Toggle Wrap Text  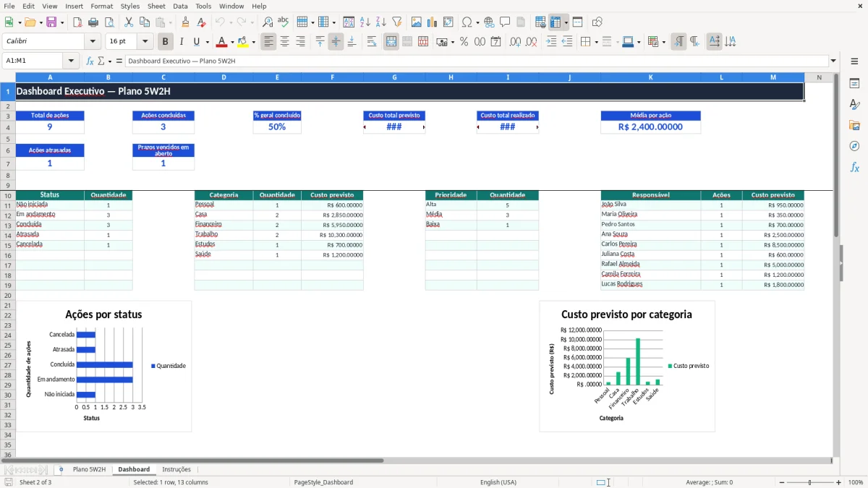[x=372, y=42]
